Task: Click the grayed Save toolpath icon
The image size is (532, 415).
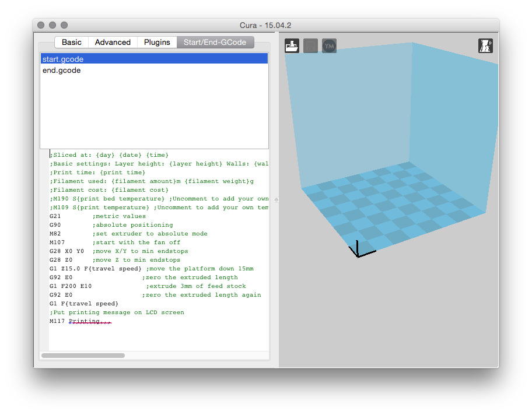Action: click(x=310, y=46)
